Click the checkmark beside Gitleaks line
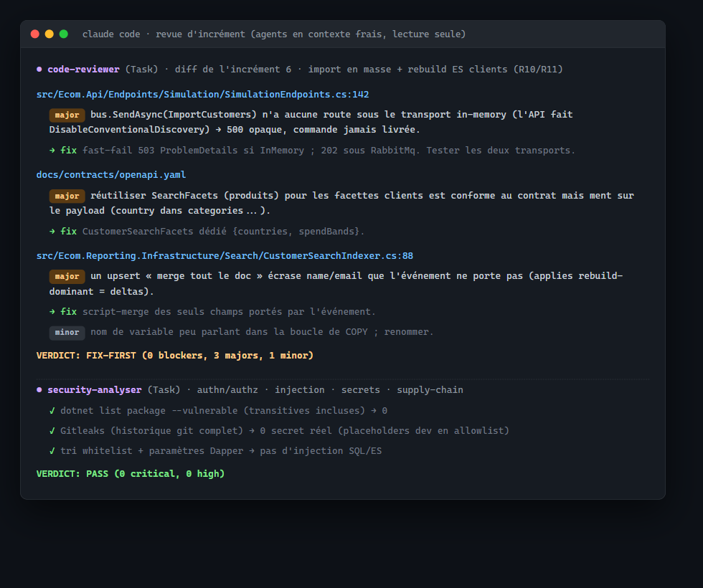This screenshot has height=588, width=703. tap(52, 431)
